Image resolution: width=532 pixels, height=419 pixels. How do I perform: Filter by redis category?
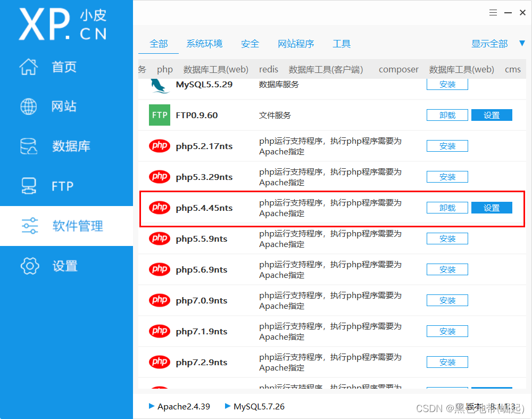pos(268,69)
